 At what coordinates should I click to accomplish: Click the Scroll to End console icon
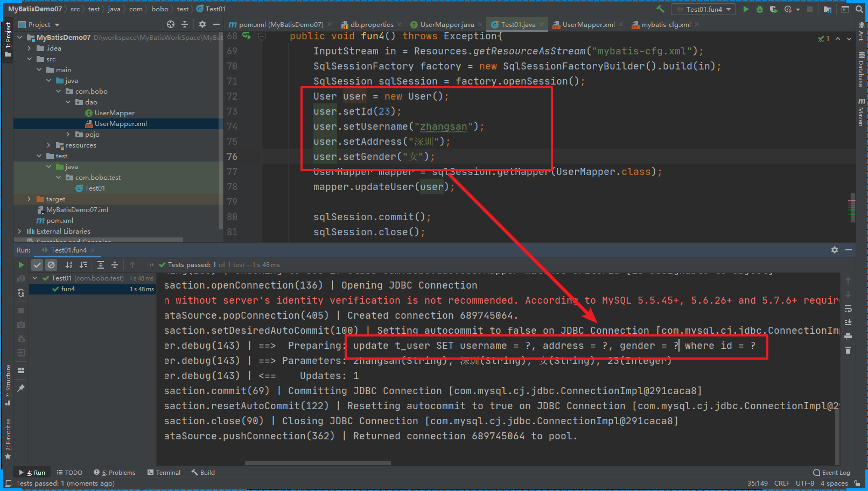(x=848, y=322)
